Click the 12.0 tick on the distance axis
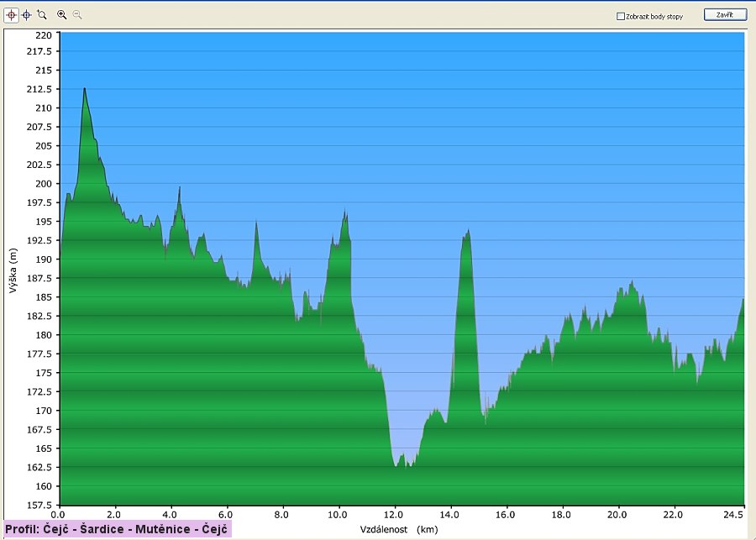The image size is (756, 540). click(x=394, y=513)
